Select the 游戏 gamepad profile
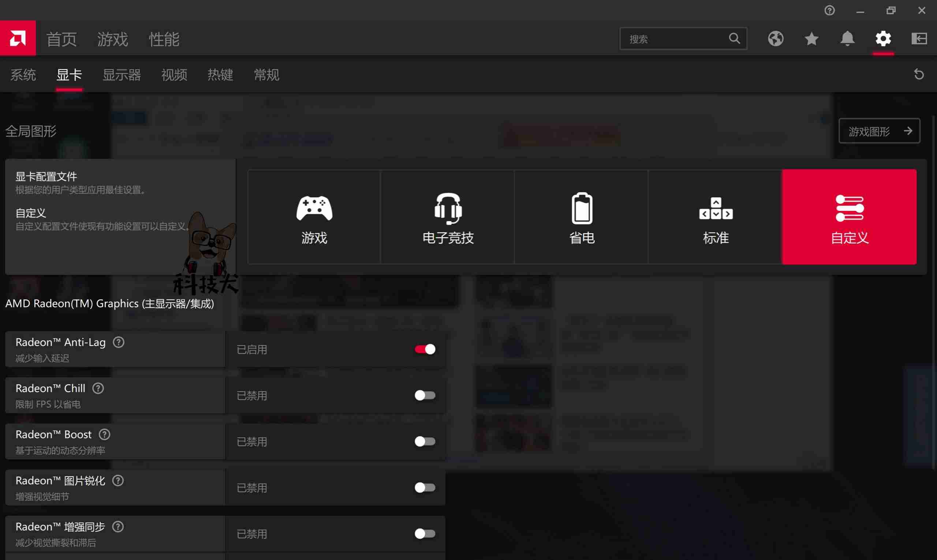Screen dimensions: 937x560 [314, 217]
